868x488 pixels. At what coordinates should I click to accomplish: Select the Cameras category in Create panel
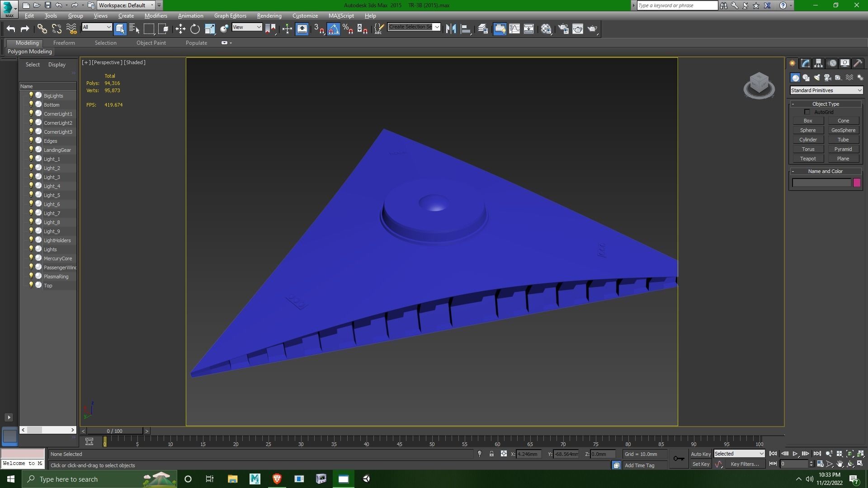(828, 78)
